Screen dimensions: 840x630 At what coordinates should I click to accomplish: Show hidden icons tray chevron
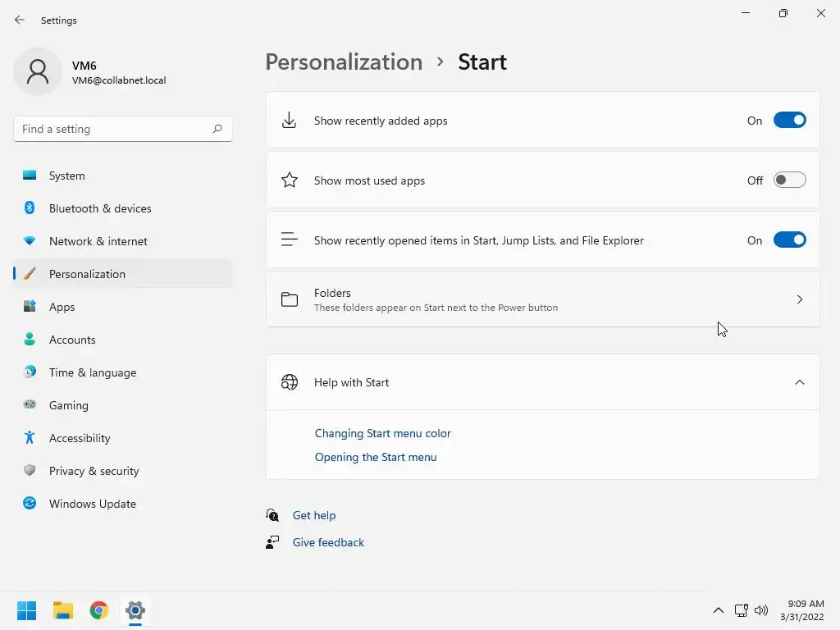point(719,610)
